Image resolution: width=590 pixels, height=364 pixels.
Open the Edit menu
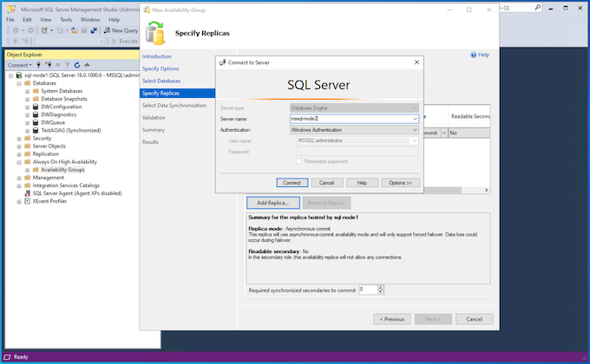tap(27, 20)
